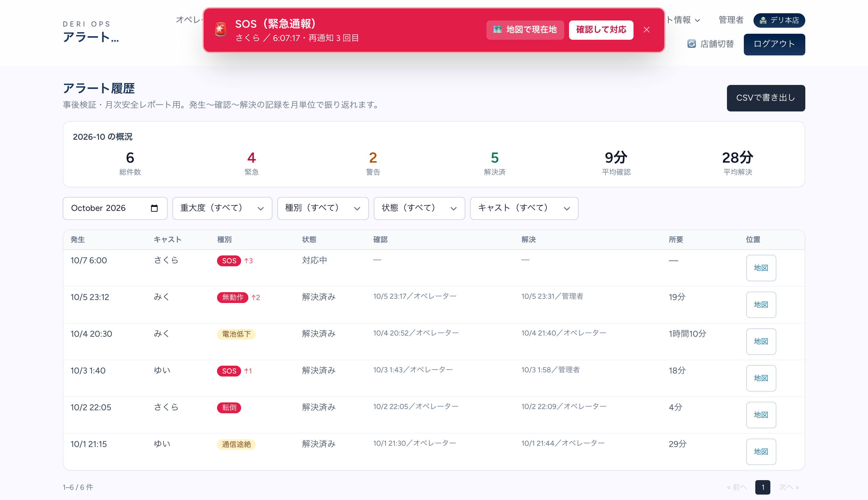This screenshot has width=868, height=500.
Task: Open the 種別（すべて）dropdown
Action: (x=323, y=208)
